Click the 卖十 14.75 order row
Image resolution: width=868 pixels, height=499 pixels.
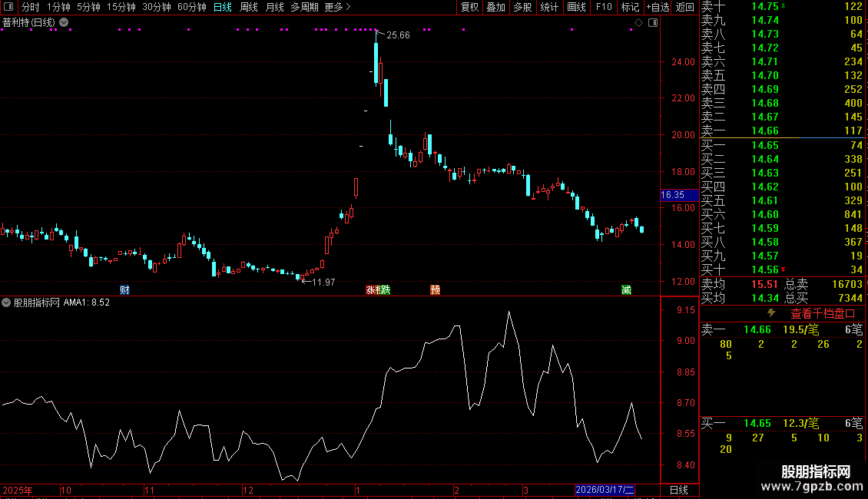pyautogui.click(x=782, y=6)
